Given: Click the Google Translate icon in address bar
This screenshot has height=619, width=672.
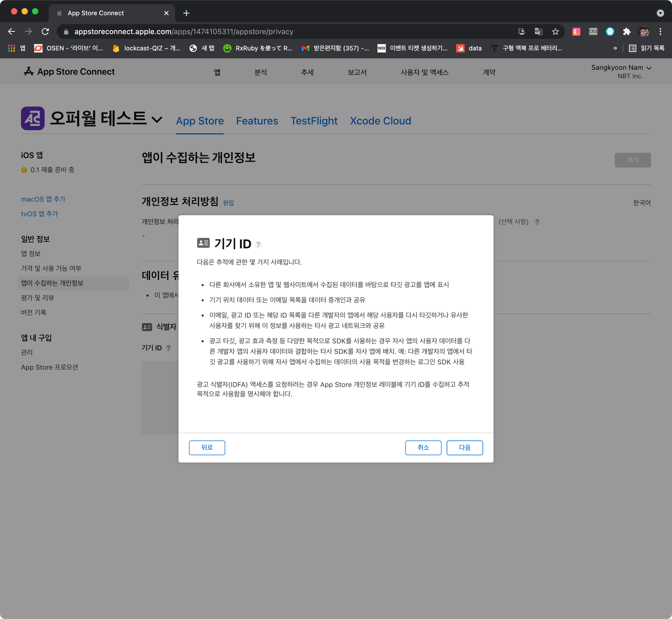Looking at the screenshot, I should 538,32.
